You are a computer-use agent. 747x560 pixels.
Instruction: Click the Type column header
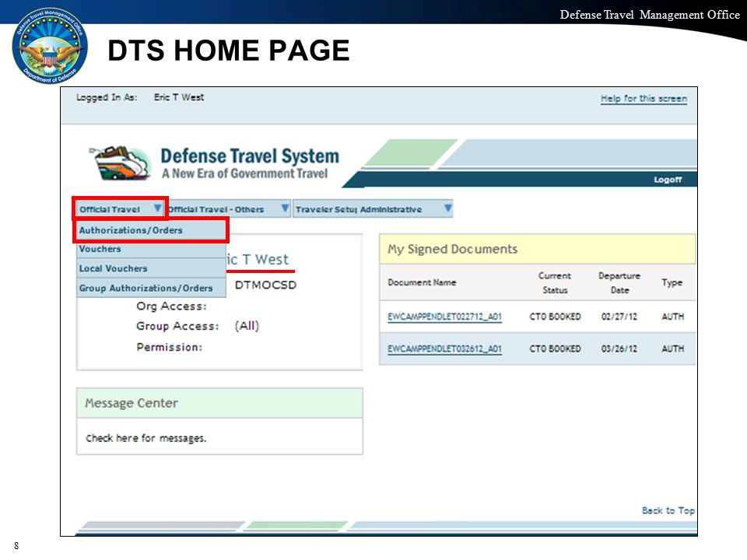[672, 282]
